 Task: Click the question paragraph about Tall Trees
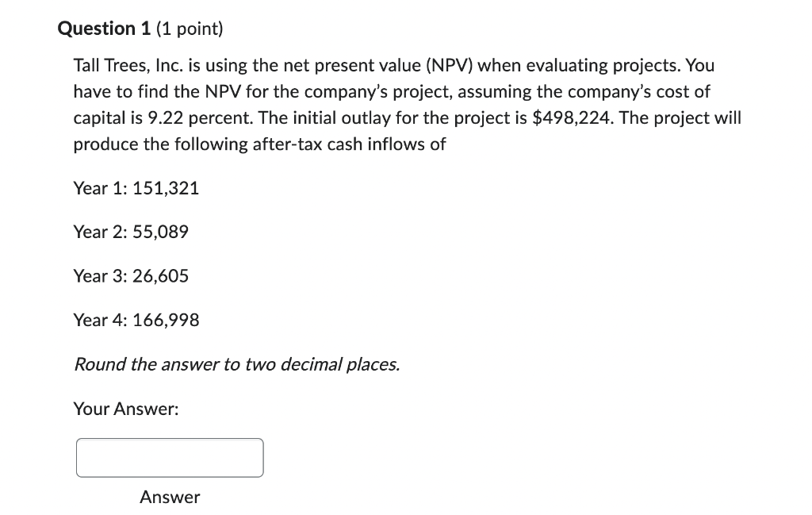[396, 103]
